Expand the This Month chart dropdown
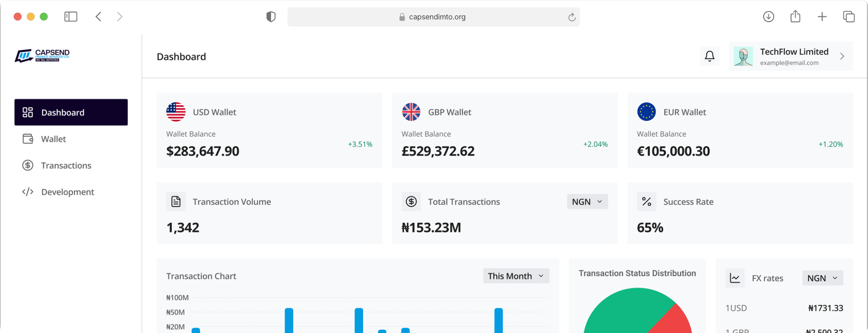This screenshot has height=333, width=868. coord(516,276)
